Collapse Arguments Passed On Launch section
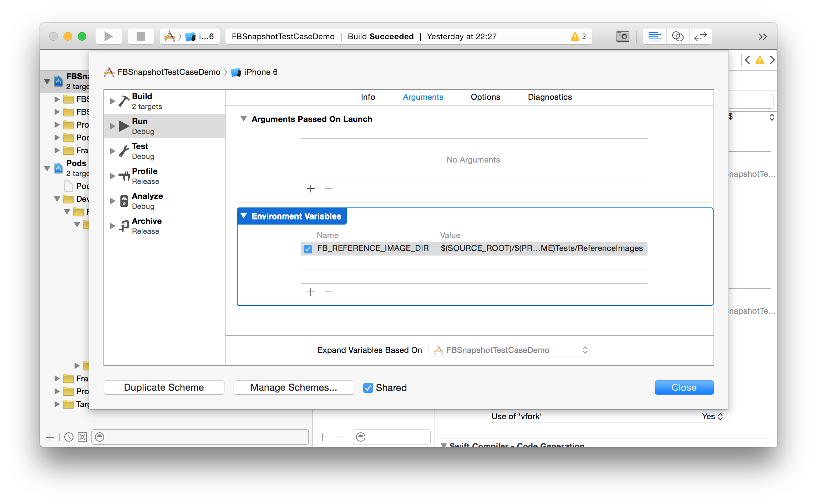This screenshot has height=504, width=817. click(244, 119)
